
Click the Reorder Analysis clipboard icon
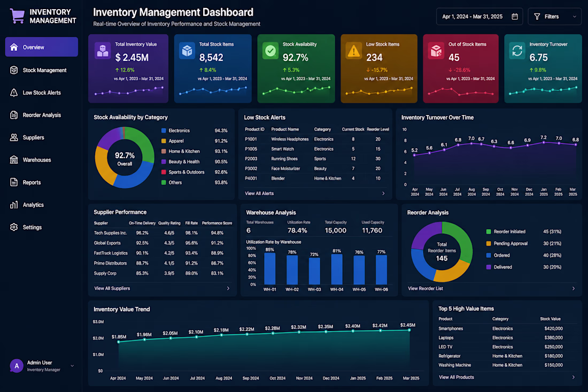(14, 115)
